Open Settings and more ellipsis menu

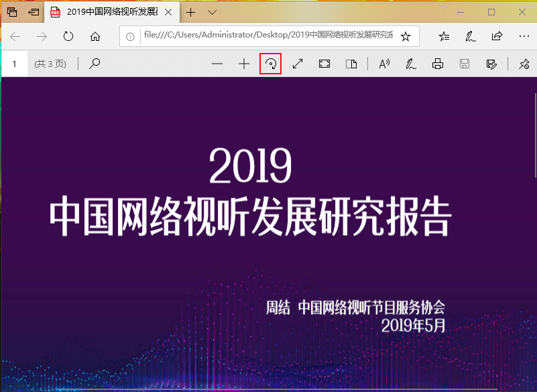pos(524,36)
